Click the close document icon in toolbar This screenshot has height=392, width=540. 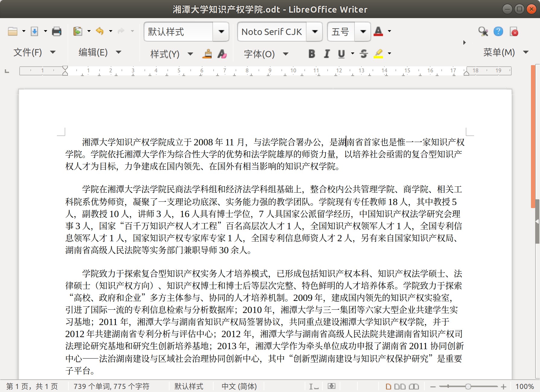(x=514, y=31)
